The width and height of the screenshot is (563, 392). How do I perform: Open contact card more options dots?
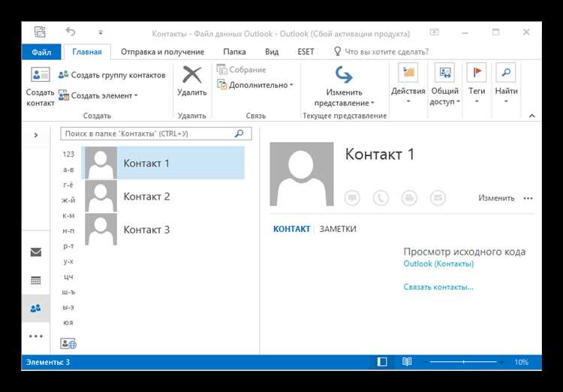528,198
